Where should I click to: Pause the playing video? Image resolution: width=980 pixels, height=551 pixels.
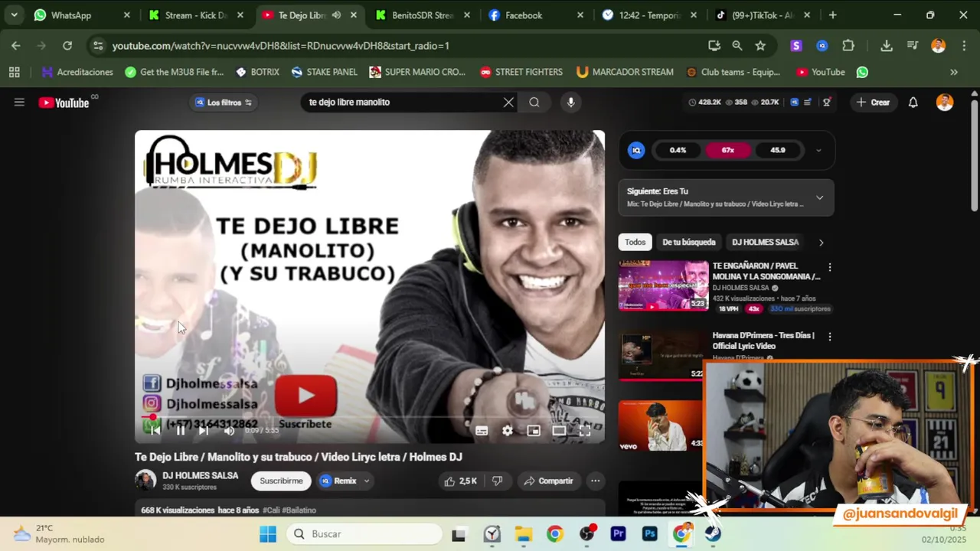[180, 431]
